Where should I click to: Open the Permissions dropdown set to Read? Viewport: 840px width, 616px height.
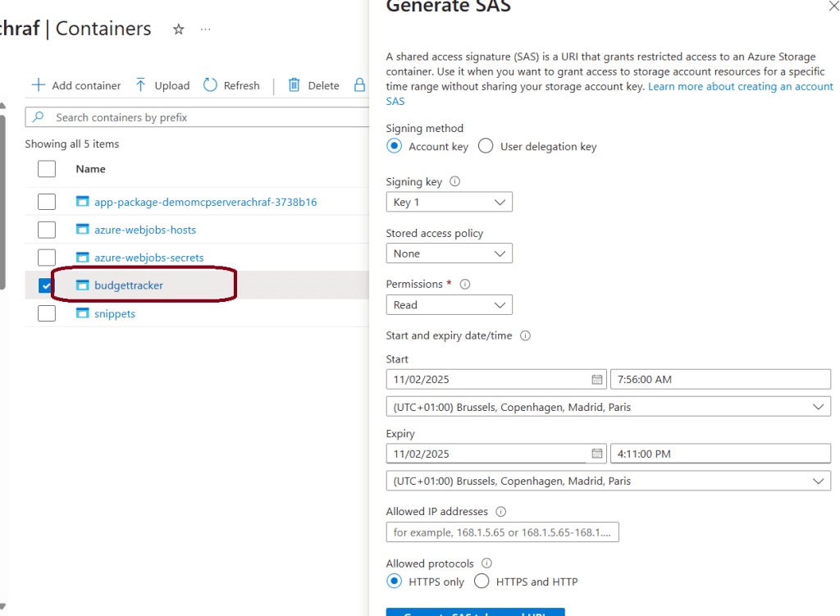click(449, 305)
